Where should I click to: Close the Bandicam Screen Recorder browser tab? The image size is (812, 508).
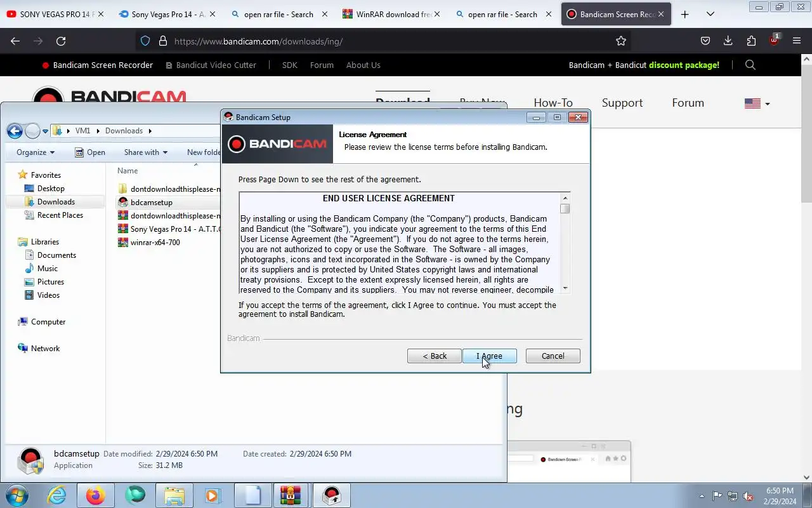click(x=661, y=14)
